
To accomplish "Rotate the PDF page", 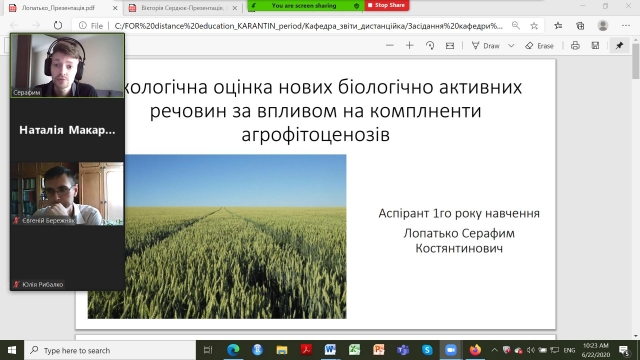I will coord(430,46).
